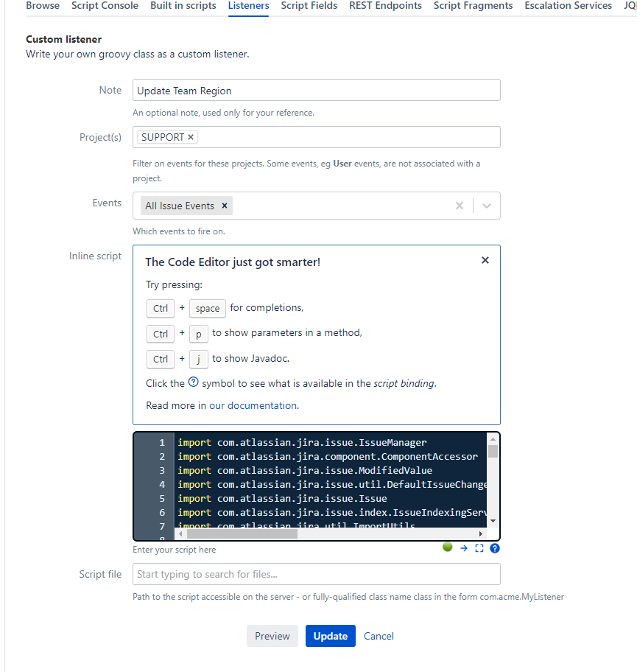The height and width of the screenshot is (672, 637).
Task: Remove the All Issue Events tag
Action: [224, 206]
